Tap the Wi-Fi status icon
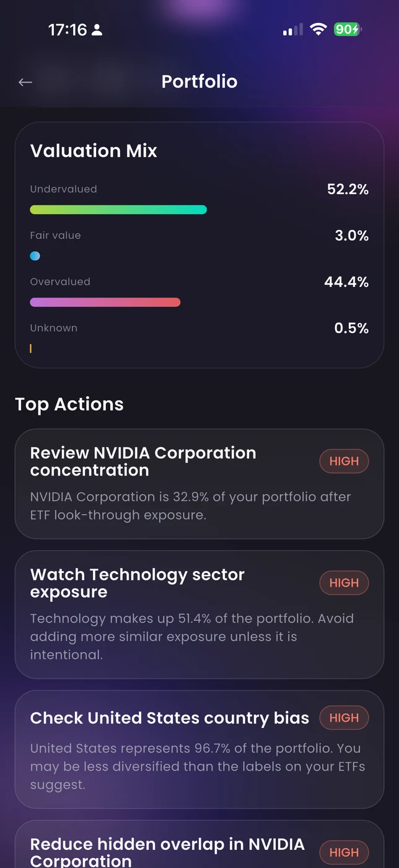 pos(318,29)
